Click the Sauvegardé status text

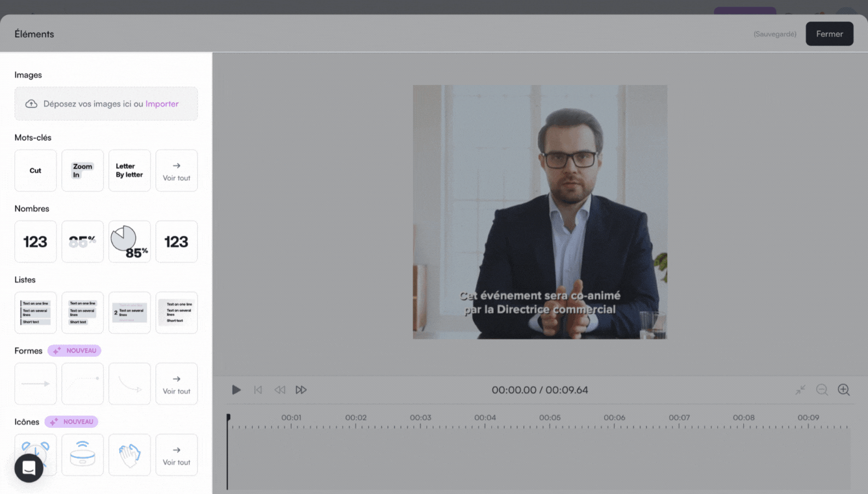click(x=775, y=34)
